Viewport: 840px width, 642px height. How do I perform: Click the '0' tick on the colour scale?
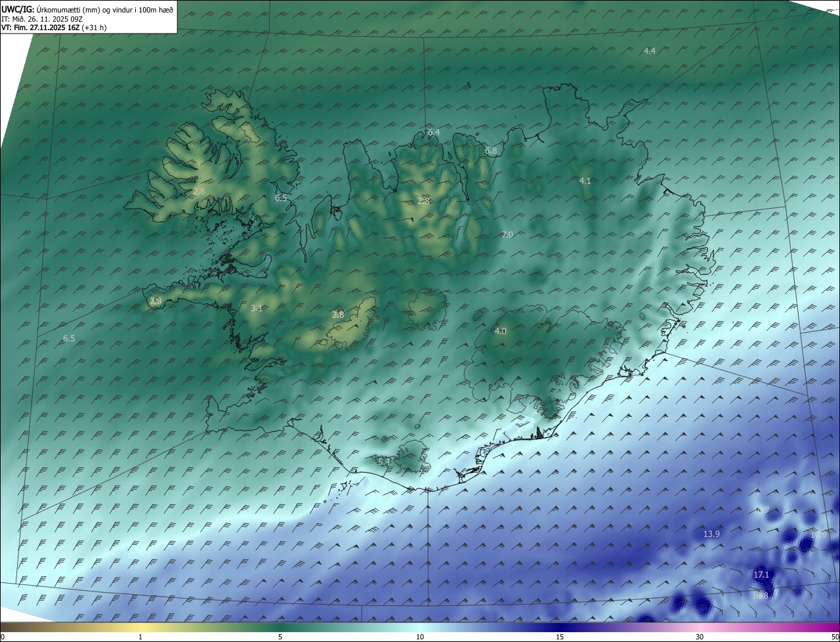click(x=2, y=637)
